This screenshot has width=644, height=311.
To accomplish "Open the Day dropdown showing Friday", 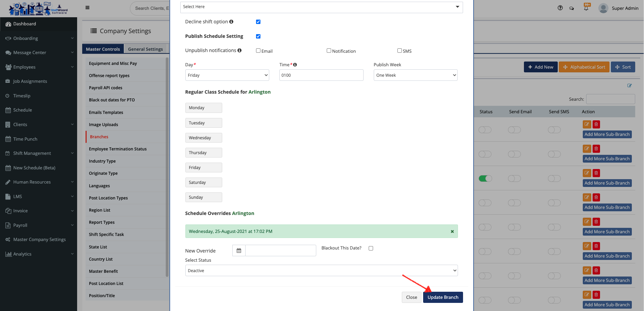I will [x=227, y=75].
